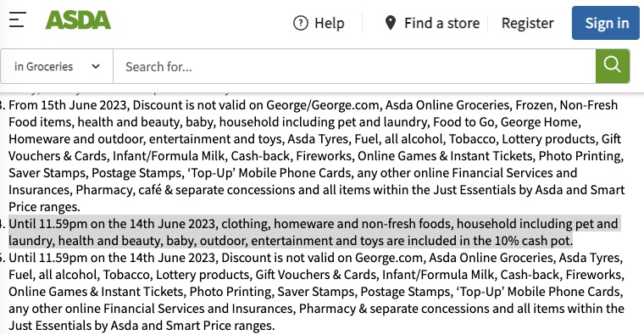Open the hamburger navigation menu
This screenshot has width=644, height=335.
18,20
